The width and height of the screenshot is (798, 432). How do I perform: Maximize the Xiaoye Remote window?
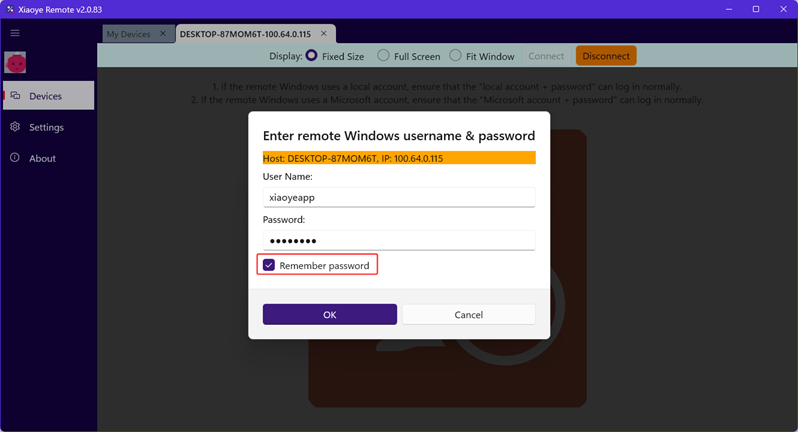click(x=756, y=9)
